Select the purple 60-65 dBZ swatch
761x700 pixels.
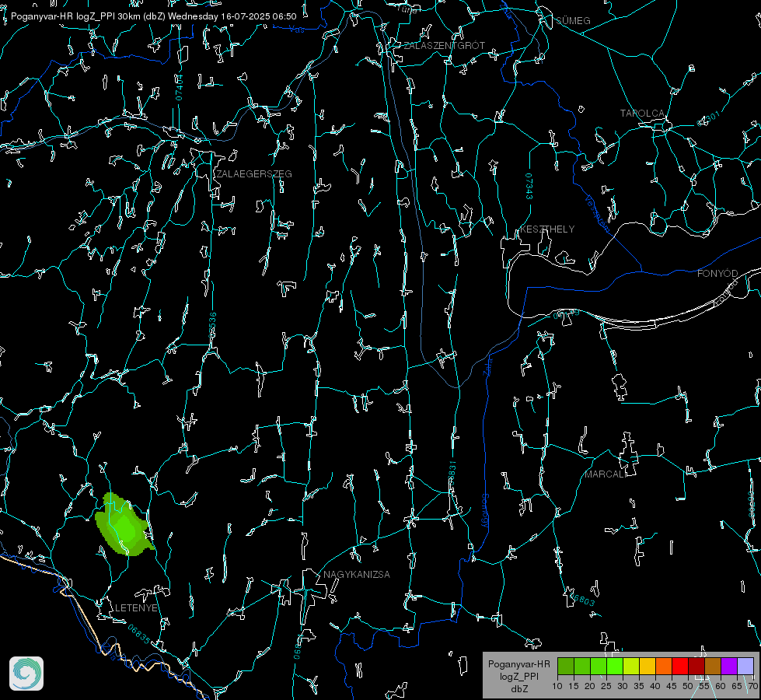tap(729, 666)
